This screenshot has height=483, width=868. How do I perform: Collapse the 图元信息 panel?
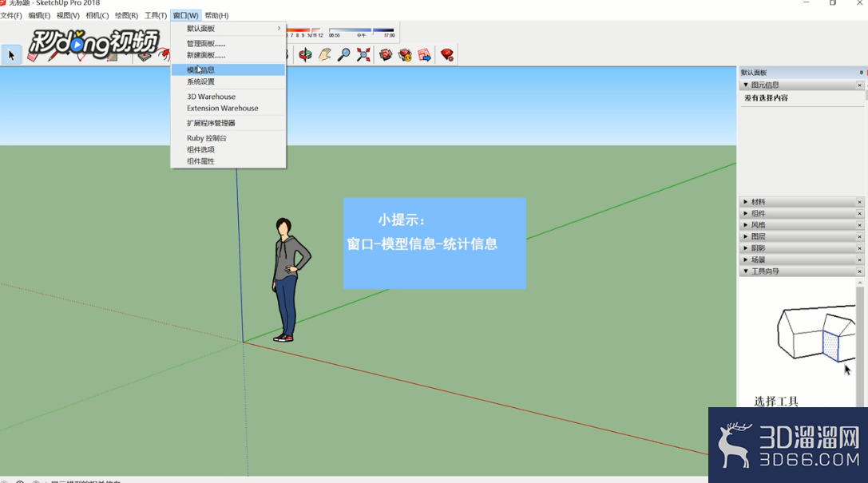pos(746,85)
